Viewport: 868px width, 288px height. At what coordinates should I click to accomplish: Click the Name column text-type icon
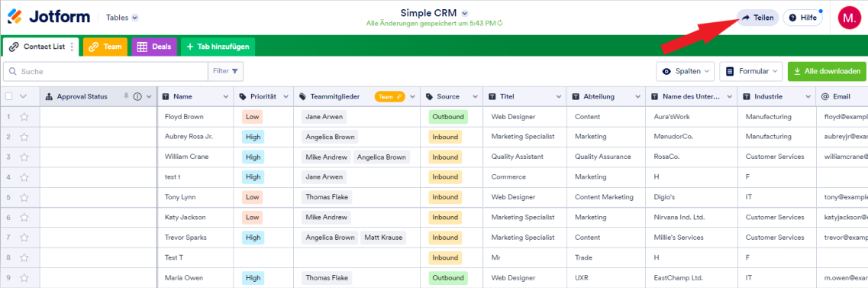pyautogui.click(x=166, y=96)
